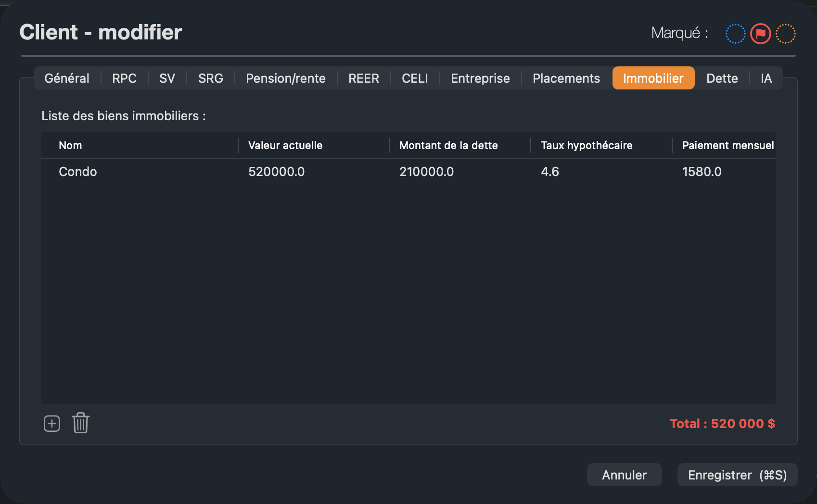Select the 1580.0 monthly payment cell
The image size is (817, 504).
click(702, 172)
